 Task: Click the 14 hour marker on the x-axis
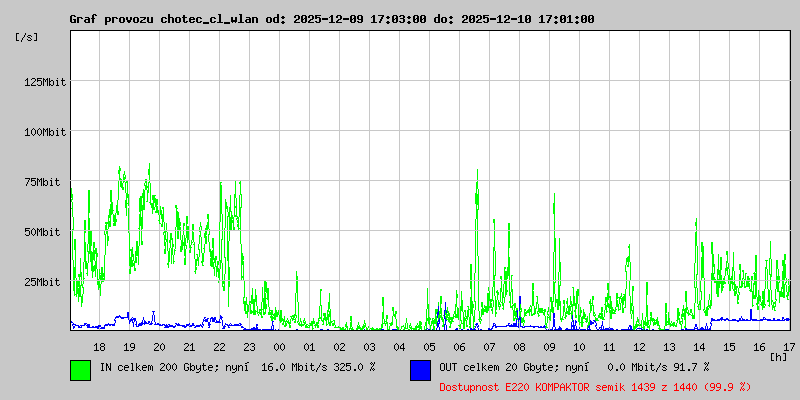pyautogui.click(x=699, y=347)
